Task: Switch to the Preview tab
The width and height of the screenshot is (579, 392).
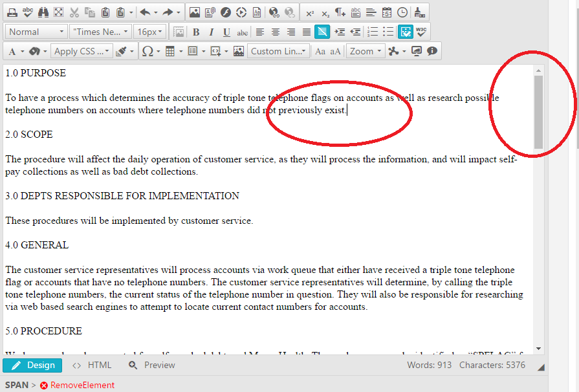Action: click(152, 365)
